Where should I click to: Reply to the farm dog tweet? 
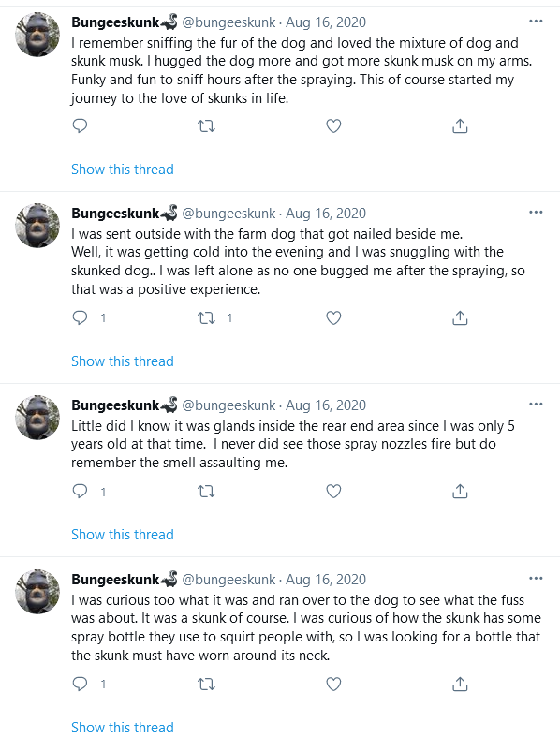pyautogui.click(x=80, y=318)
